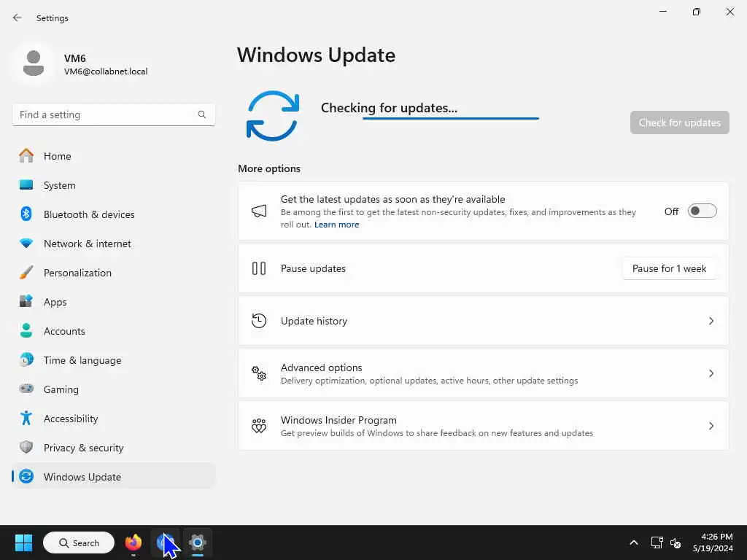Image resolution: width=747 pixels, height=560 pixels.
Task: Click the search magnifier in Find a setting
Action: coord(202,114)
